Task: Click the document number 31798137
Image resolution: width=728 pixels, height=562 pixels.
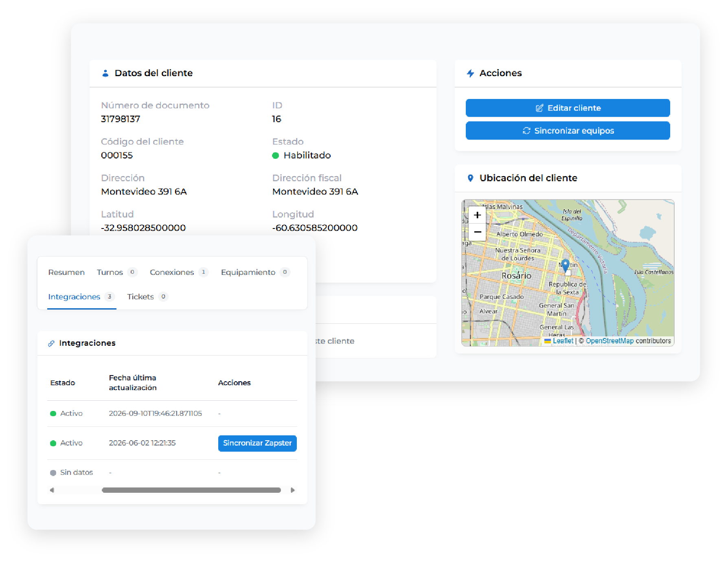Action: coord(121,119)
